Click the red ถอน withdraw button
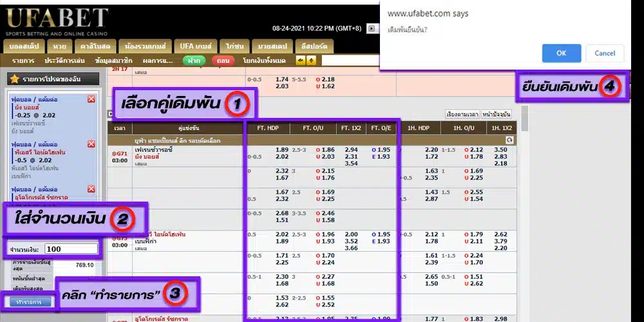644x322 pixels. pyautogui.click(x=223, y=61)
